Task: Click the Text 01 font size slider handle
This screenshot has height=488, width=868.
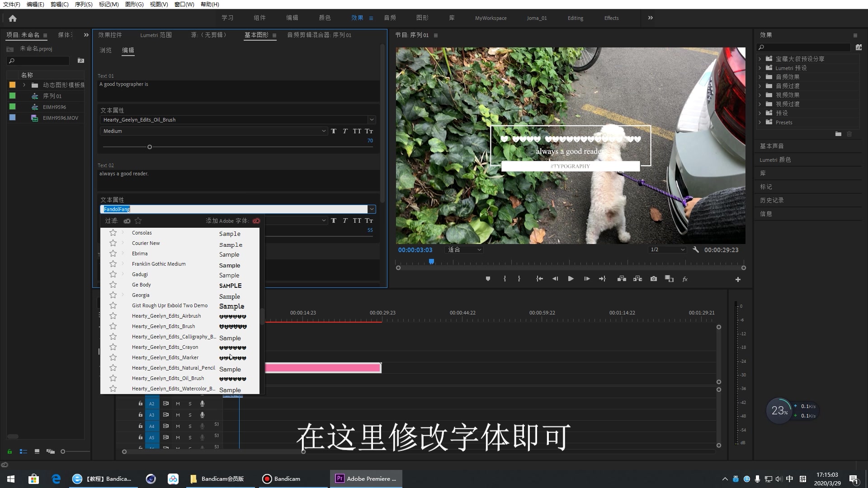Action: [150, 147]
